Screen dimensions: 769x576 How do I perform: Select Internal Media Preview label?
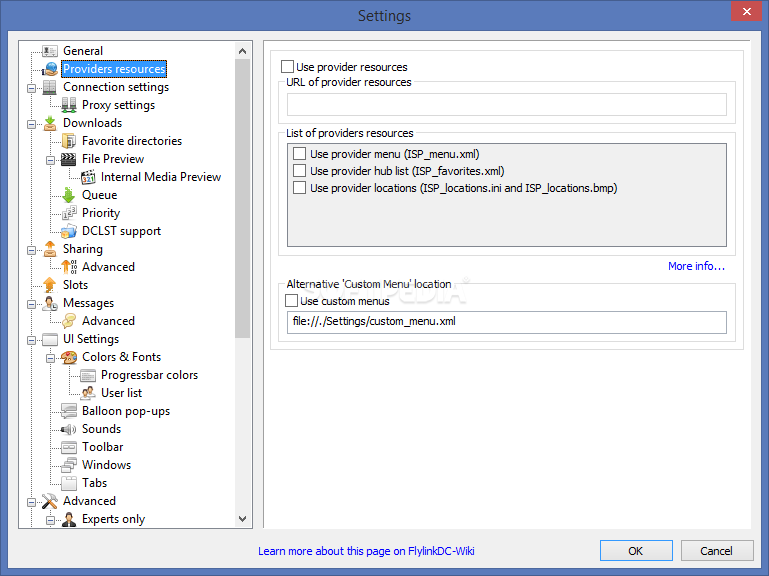161,177
